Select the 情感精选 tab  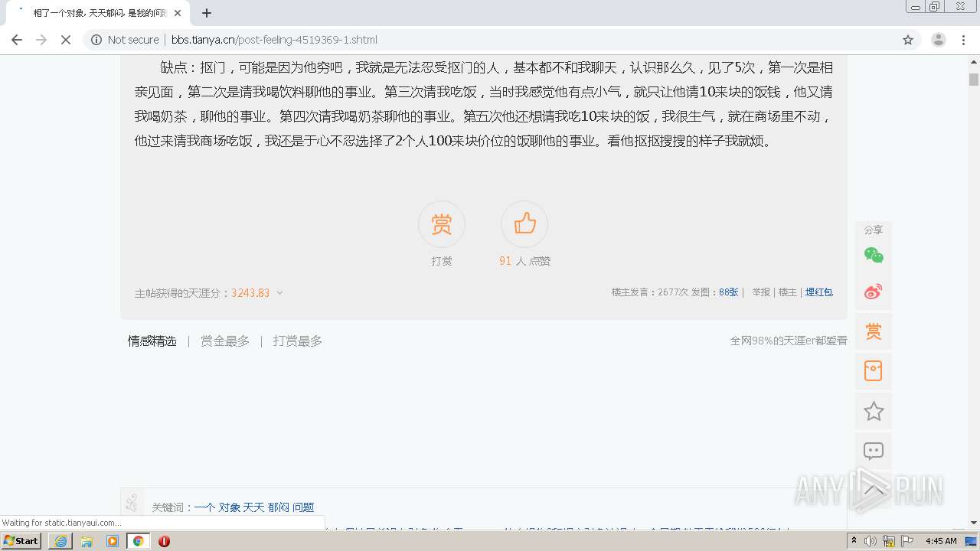point(152,341)
